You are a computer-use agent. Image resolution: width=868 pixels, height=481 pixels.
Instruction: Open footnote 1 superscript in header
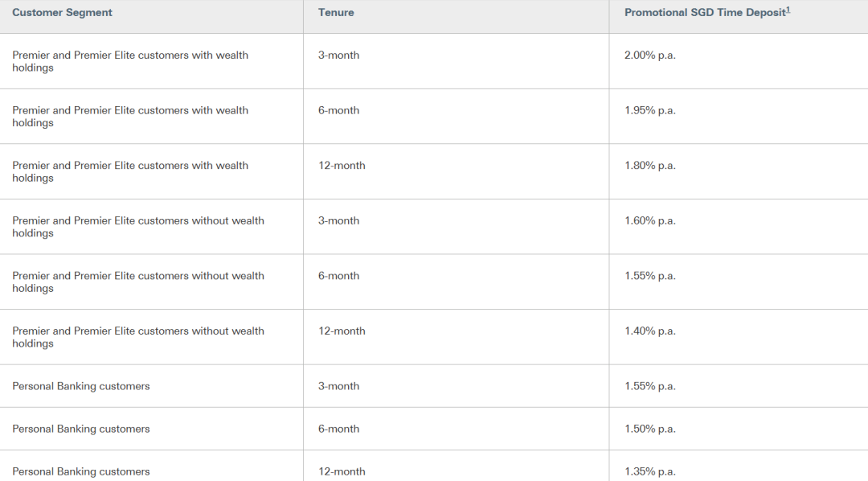pos(788,10)
